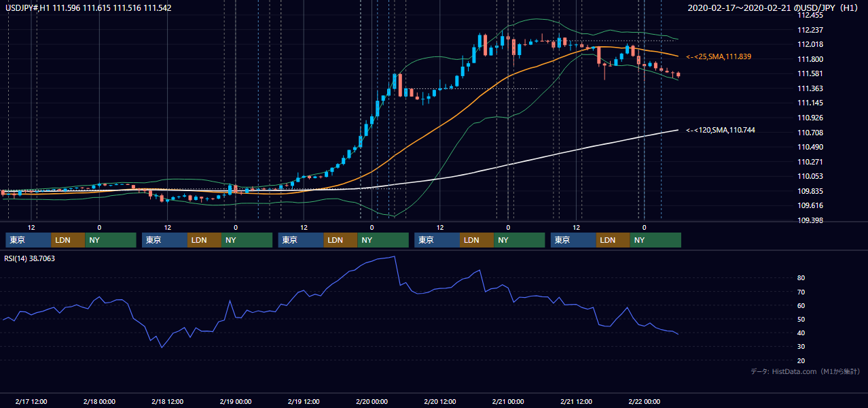868x408 pixels.
Task: Click price axis value 110.926
Action: [x=809, y=118]
